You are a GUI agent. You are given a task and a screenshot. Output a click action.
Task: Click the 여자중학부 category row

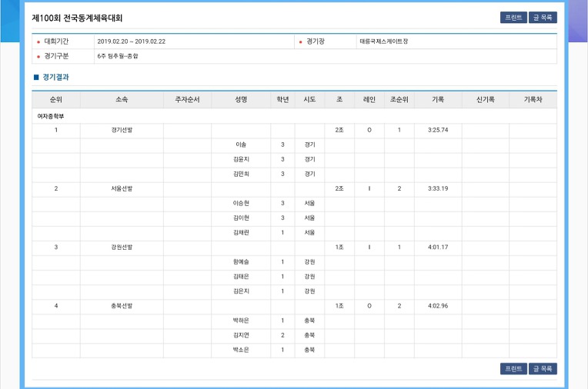pyautogui.click(x=294, y=116)
